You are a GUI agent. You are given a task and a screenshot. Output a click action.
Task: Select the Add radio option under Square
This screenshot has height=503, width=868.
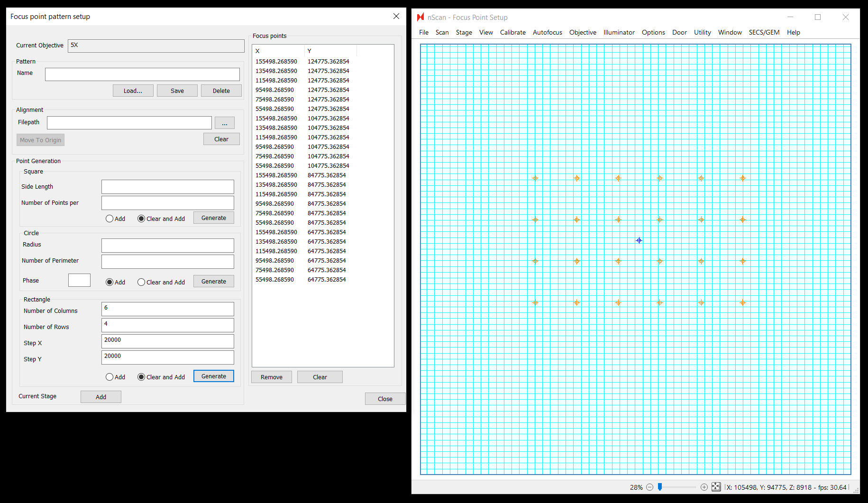click(x=110, y=219)
